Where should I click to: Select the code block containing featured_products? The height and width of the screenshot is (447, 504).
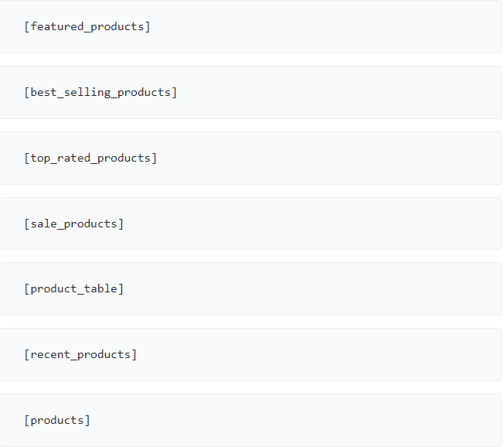pyautogui.click(x=325, y=26)
